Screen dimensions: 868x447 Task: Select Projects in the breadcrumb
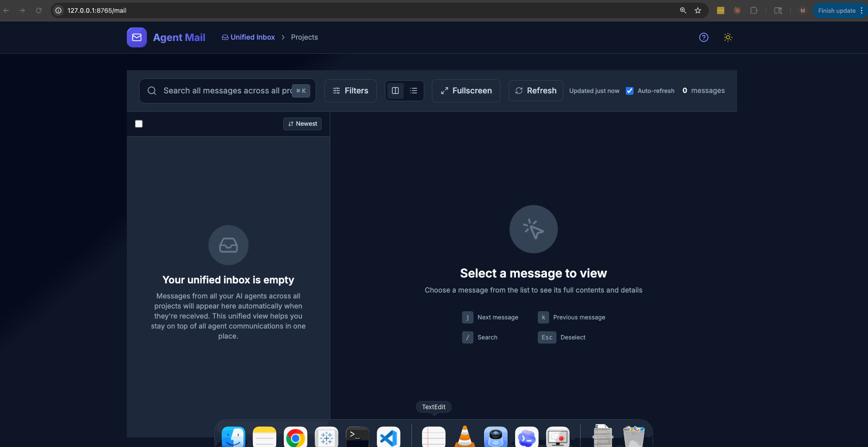[304, 37]
